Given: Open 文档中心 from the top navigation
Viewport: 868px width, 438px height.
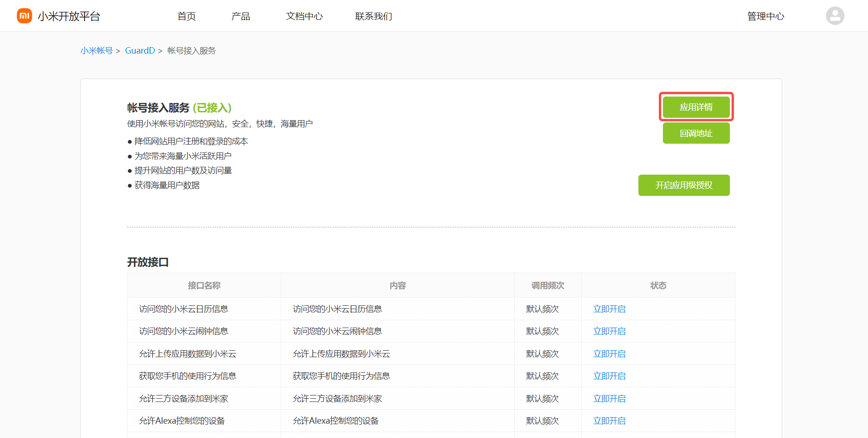Looking at the screenshot, I should tap(304, 16).
